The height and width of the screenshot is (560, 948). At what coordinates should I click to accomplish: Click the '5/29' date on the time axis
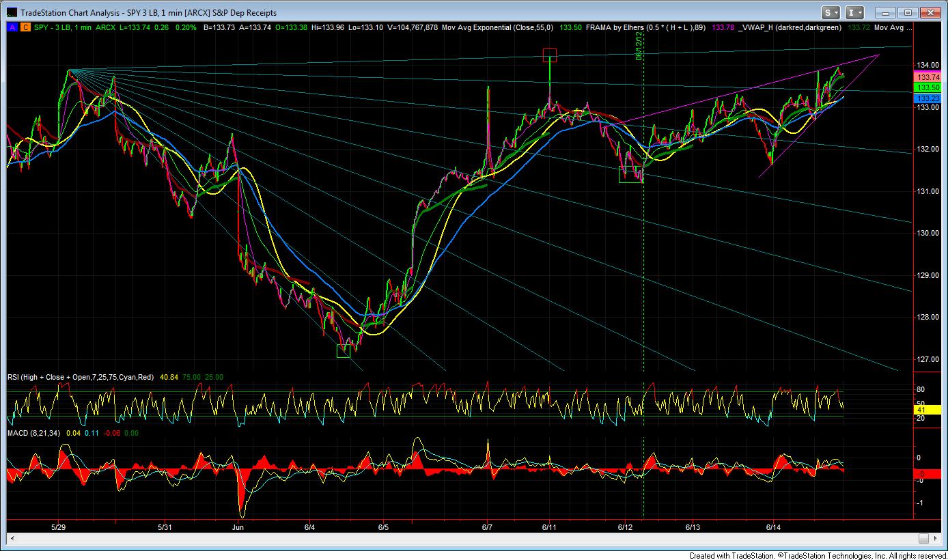click(x=59, y=527)
